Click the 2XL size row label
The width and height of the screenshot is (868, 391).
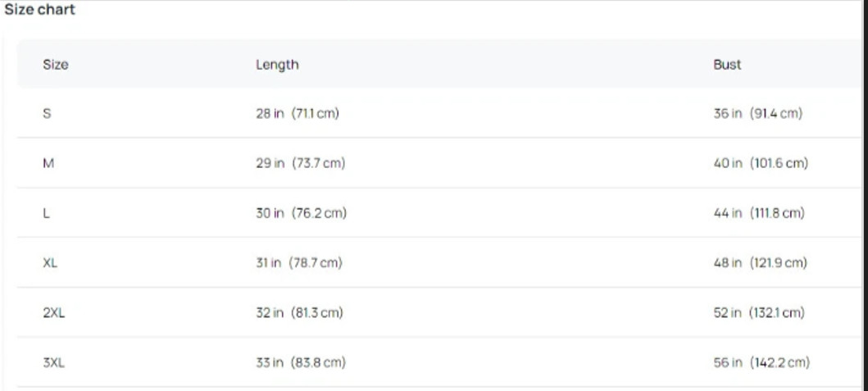pos(54,313)
